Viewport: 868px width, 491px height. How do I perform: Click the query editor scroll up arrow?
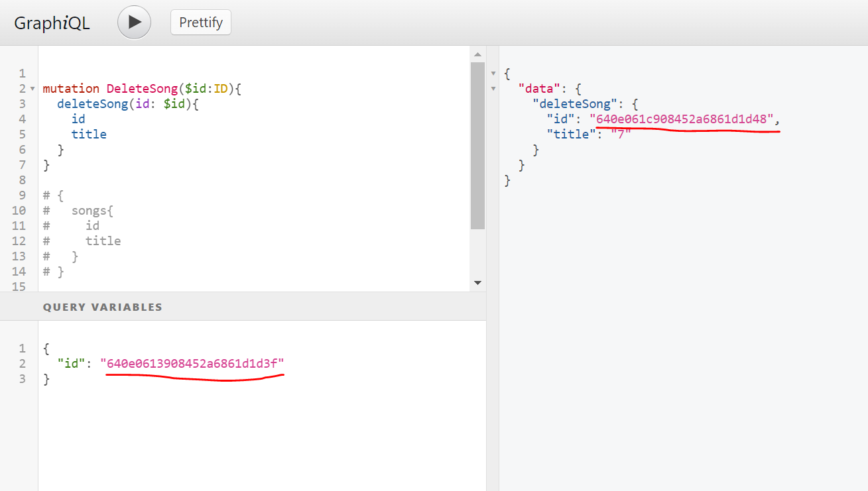pyautogui.click(x=477, y=54)
